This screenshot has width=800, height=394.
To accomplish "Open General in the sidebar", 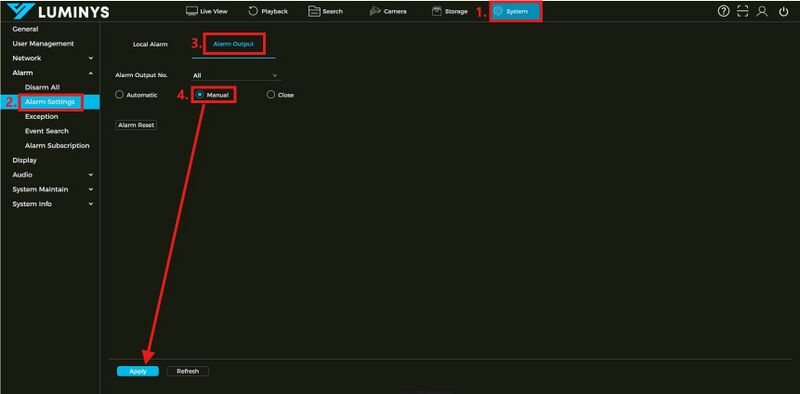I will click(26, 29).
